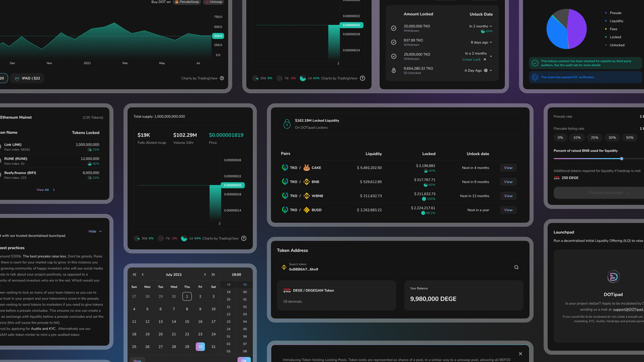
Task: Expand the In a 2 months lock row
Action: point(491,56)
